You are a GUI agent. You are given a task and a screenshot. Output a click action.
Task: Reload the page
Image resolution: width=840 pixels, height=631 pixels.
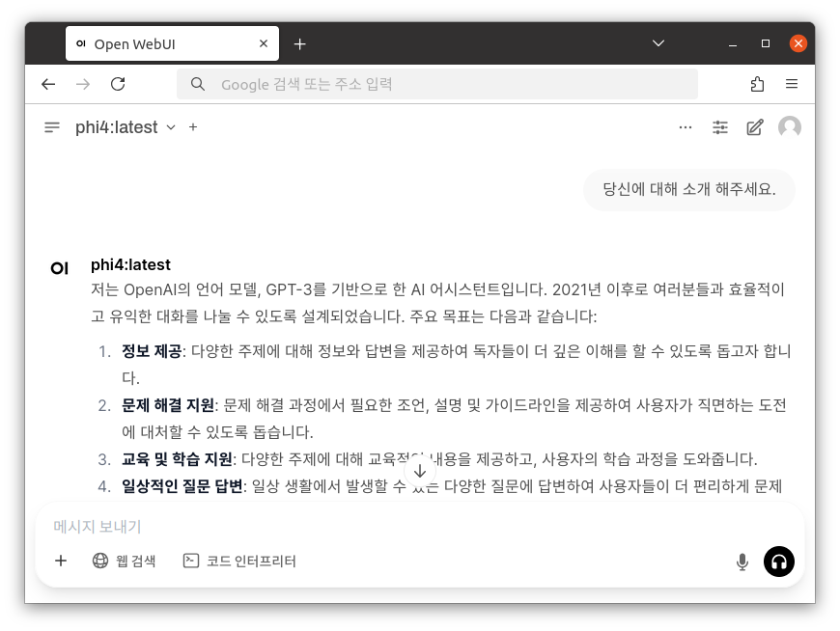118,84
